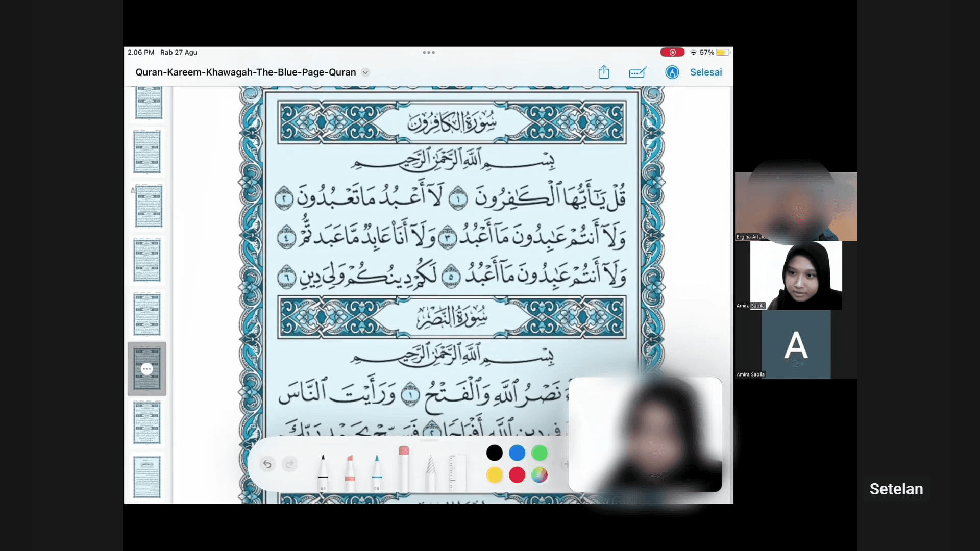Open the Setelan settings button
The image size is (980, 551).
896,489
